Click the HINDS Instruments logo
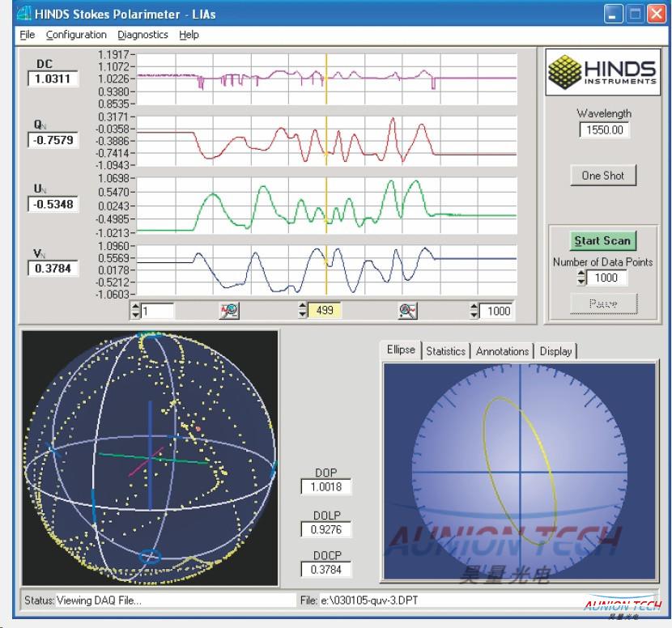The image size is (672, 628). click(x=602, y=71)
